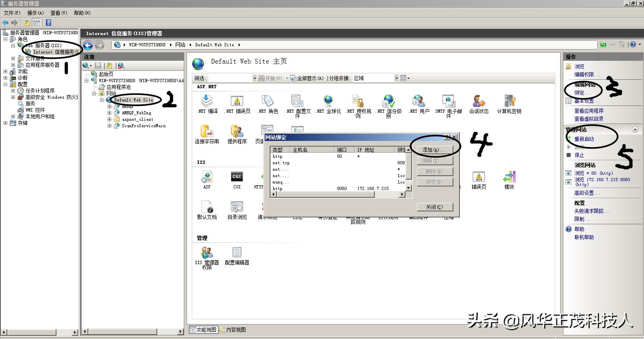Open the ASP feature icon

click(207, 177)
